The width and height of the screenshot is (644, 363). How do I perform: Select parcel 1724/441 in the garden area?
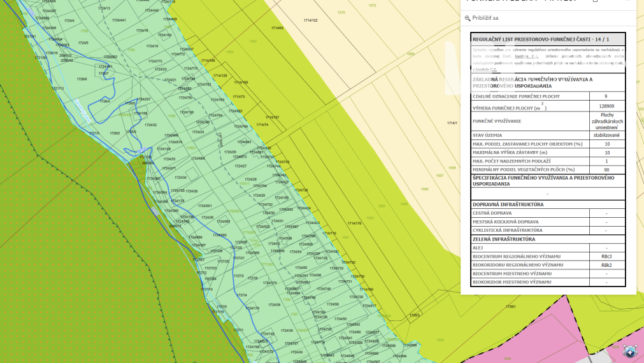tap(118, 20)
